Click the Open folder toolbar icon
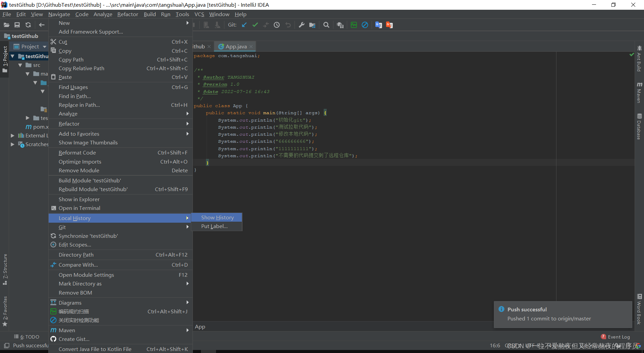The width and height of the screenshot is (644, 353). pyautogui.click(x=6, y=25)
